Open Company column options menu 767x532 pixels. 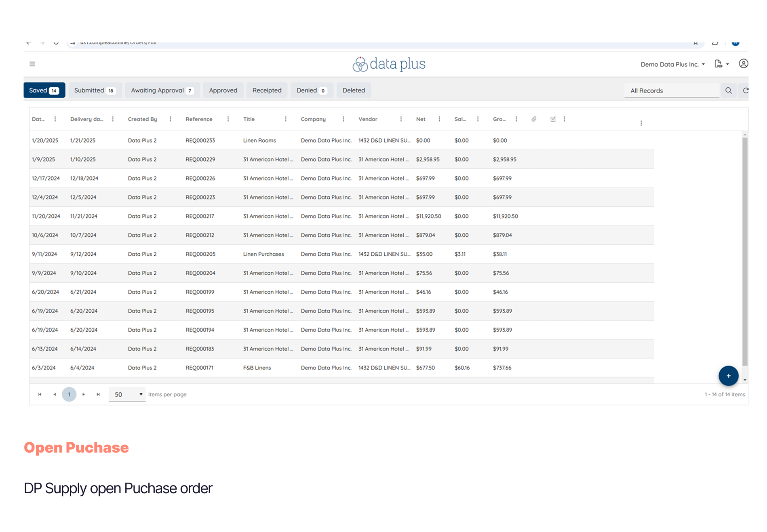tap(343, 119)
